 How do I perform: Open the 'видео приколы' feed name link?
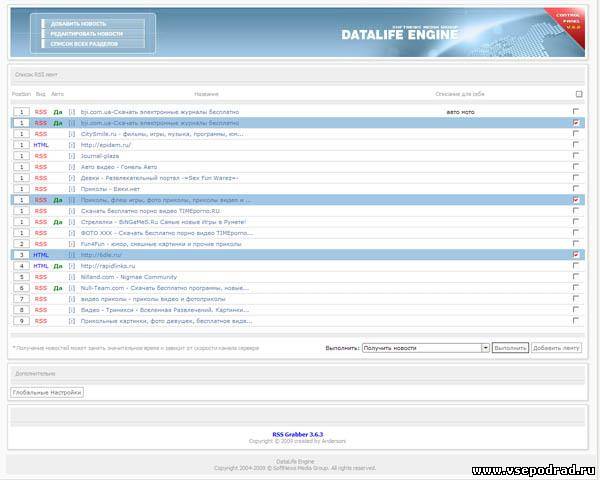click(153, 299)
